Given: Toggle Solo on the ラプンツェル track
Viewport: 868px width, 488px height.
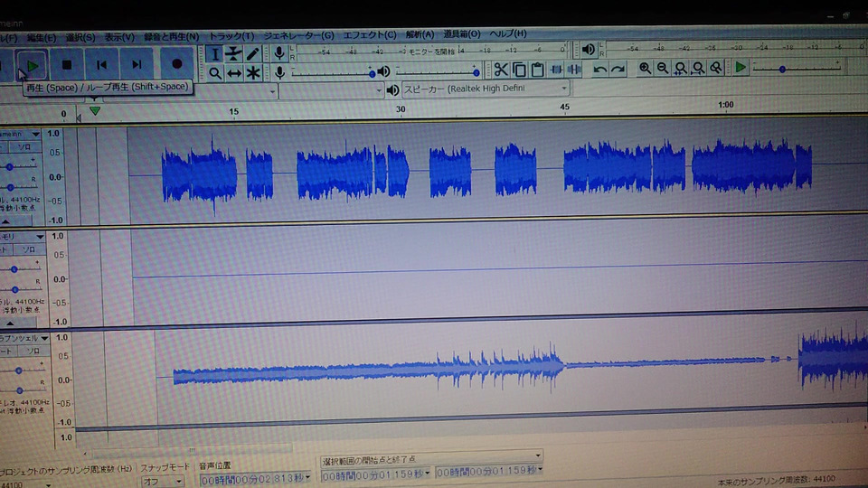Looking at the screenshot, I should click(x=33, y=351).
